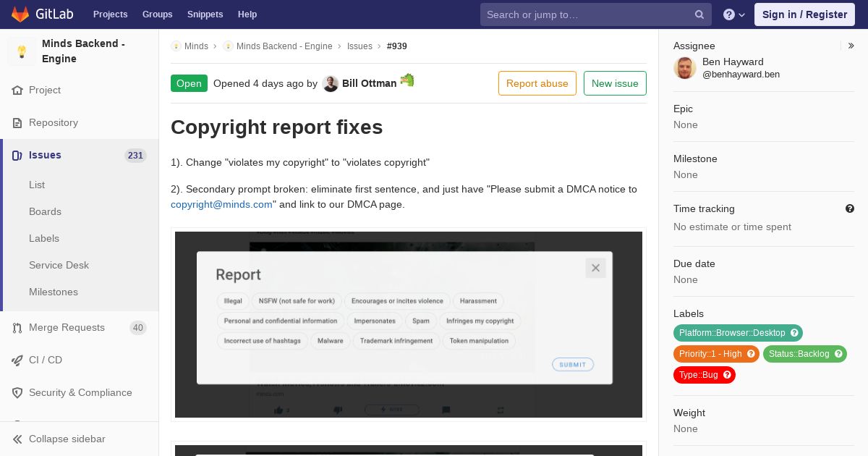Screen dimensions: 868x456
Task: Click the Platform::Browser::Desktop label
Action: (732, 333)
